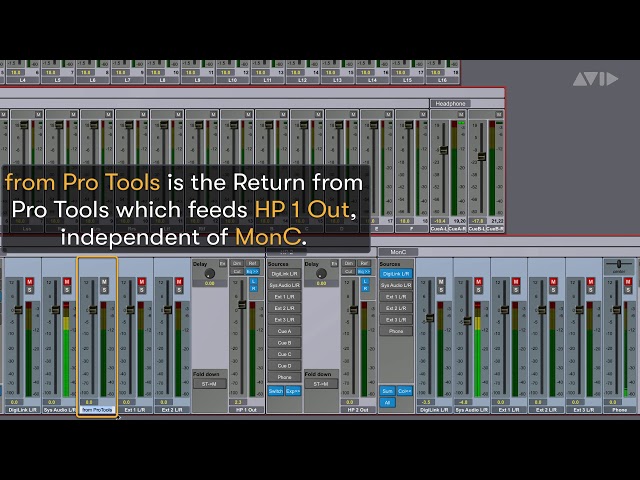
Task: Select Cue C as a source
Action: [284, 354]
